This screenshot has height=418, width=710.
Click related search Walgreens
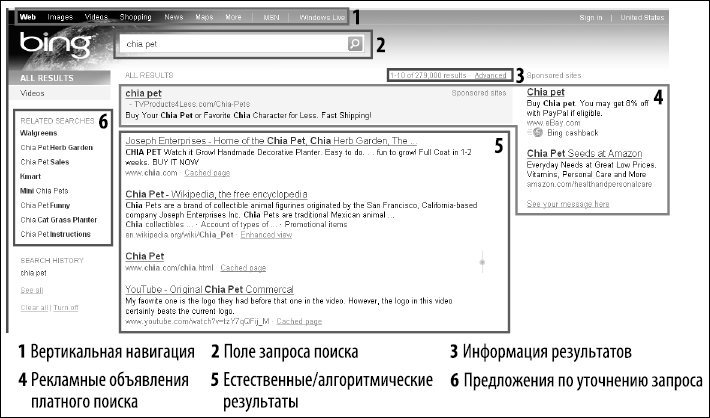pos(38,133)
